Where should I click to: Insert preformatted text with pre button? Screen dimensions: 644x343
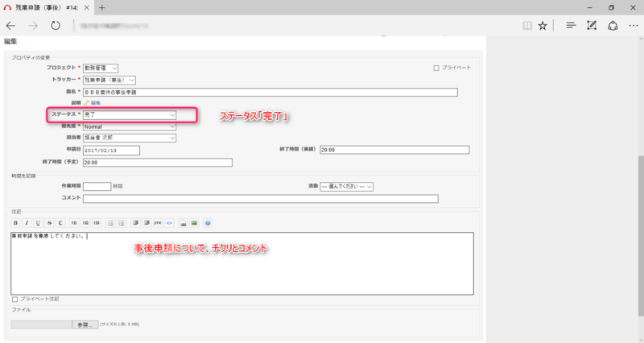click(158, 223)
